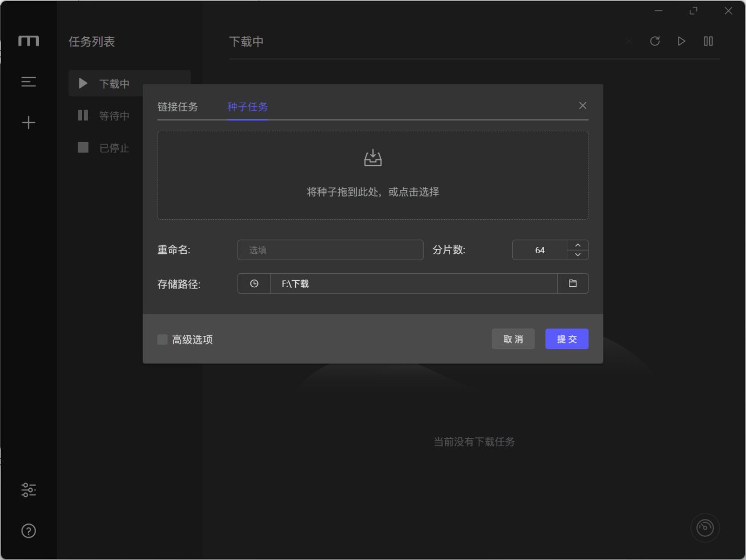746x560 pixels.
Task: Click the 下载中 heading in main panel
Action: click(x=246, y=42)
